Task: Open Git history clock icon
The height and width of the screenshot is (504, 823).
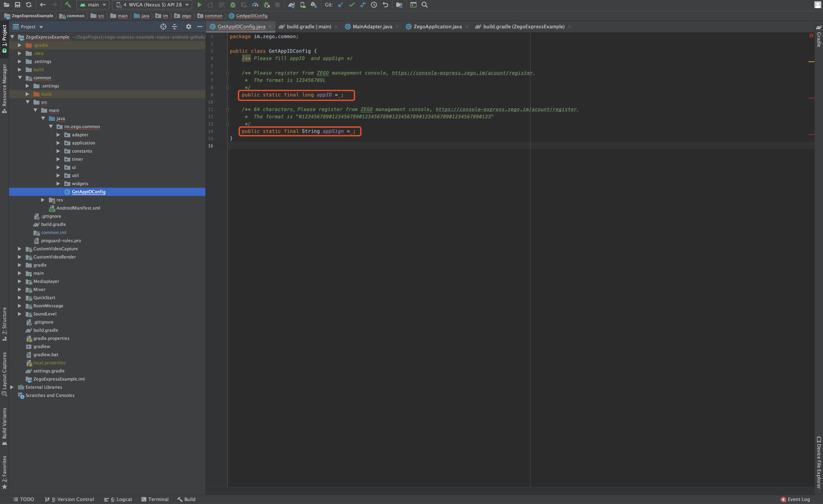Action: point(374,5)
